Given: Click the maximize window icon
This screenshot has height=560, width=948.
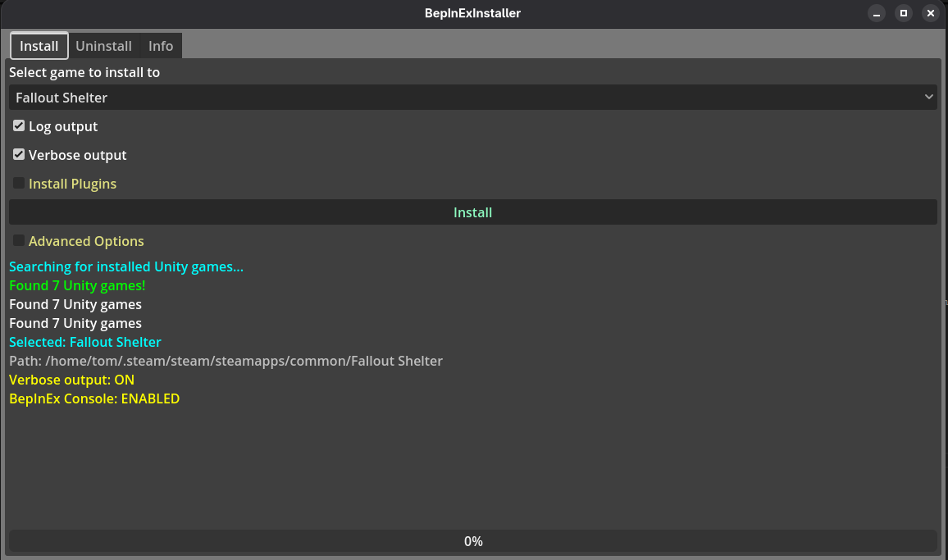Looking at the screenshot, I should coord(904,13).
